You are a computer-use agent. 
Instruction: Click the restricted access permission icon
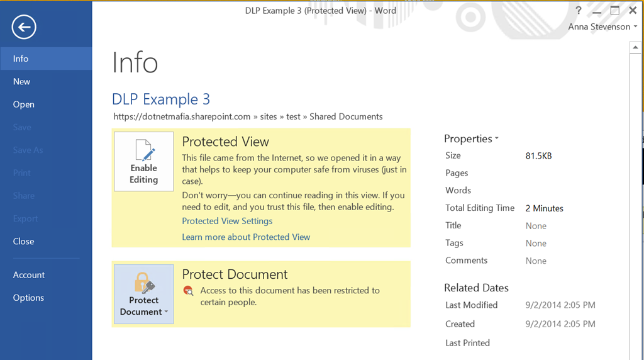[x=188, y=291]
